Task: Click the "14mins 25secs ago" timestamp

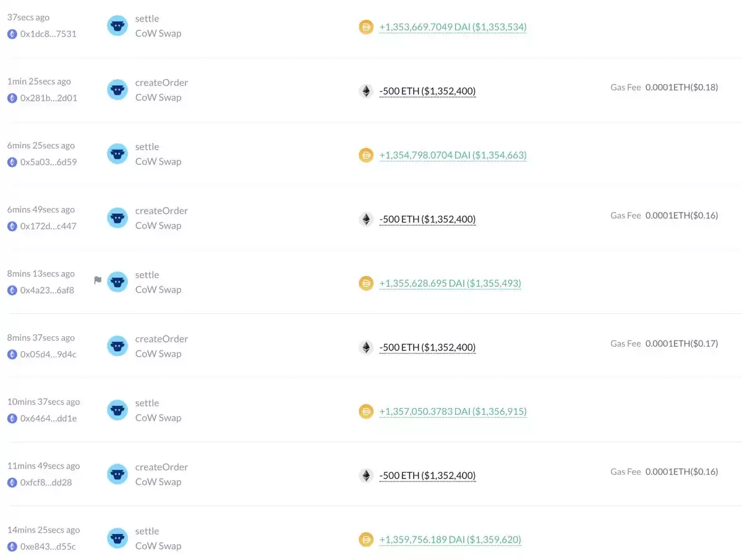Action: point(43,530)
